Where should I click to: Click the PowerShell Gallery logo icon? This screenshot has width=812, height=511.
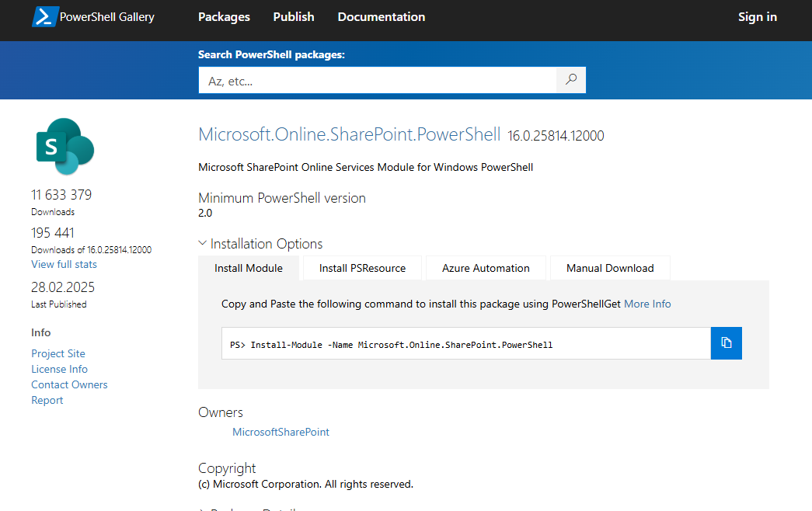pos(44,17)
